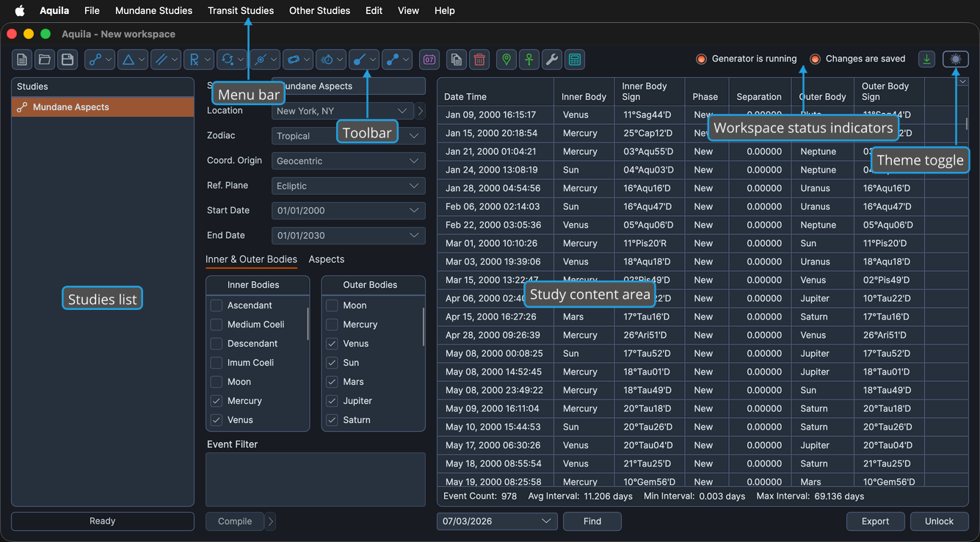Open the Mundane Studies menu
Screen dimensions: 980x542
(x=153, y=10)
